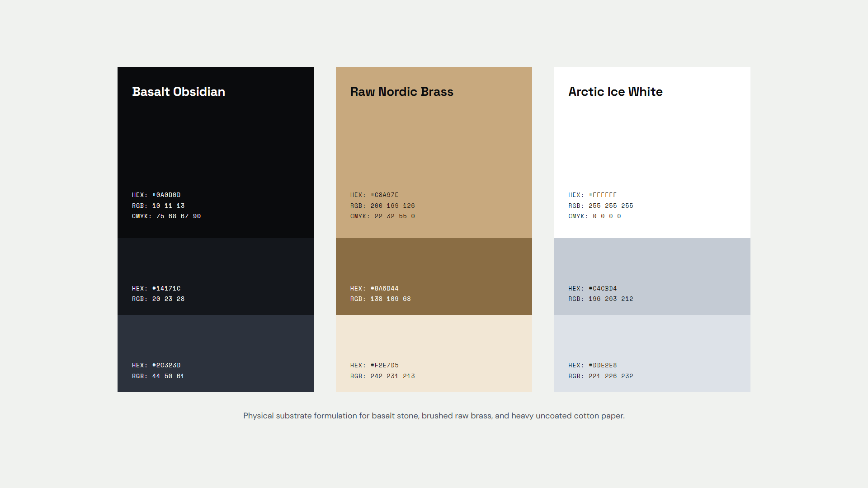Select the HEX #2C323D value

[156, 366]
